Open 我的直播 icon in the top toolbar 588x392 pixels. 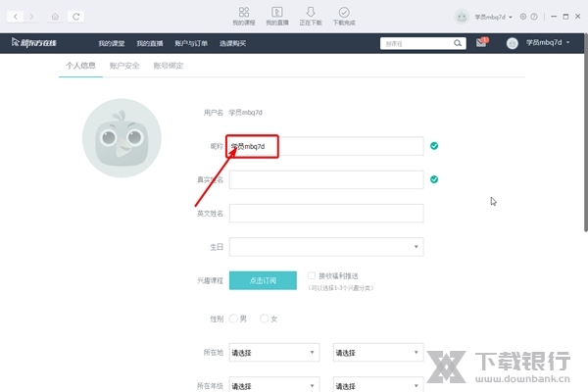click(277, 16)
